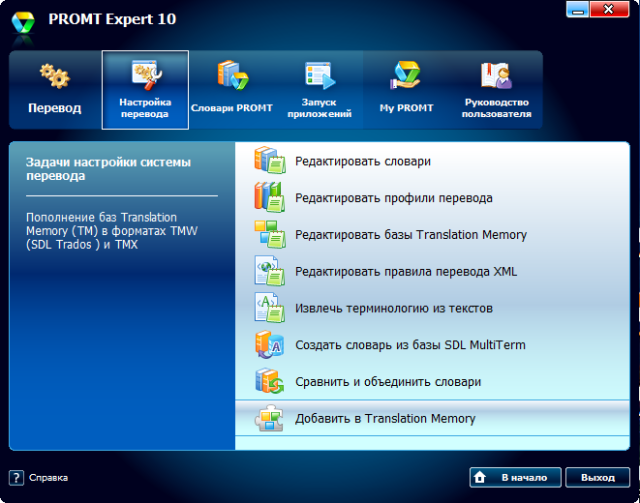
Task: Open Руководство пользователя tab
Action: [495, 90]
